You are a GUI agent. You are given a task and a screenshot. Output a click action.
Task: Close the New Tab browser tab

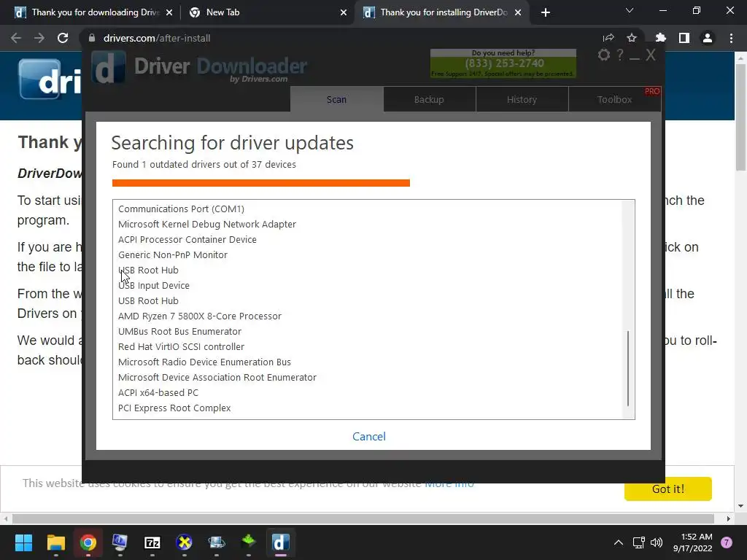(x=344, y=12)
